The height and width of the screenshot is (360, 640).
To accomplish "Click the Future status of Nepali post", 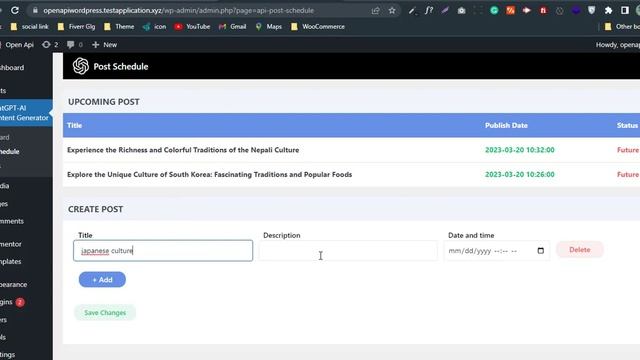I will (628, 150).
